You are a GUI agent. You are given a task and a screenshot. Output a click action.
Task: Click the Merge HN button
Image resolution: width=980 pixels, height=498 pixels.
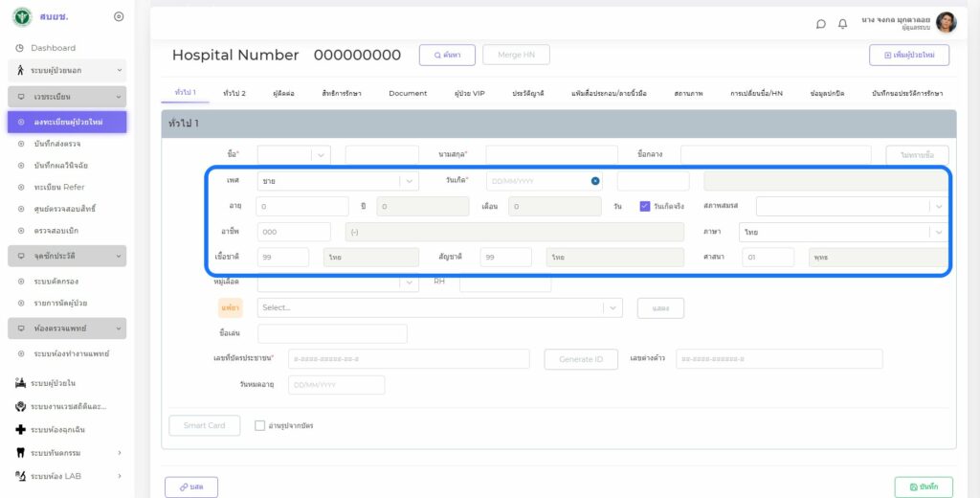click(x=516, y=56)
